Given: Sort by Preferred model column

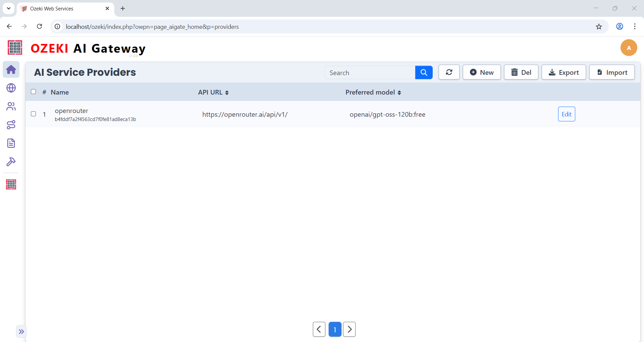Looking at the screenshot, I should (373, 92).
